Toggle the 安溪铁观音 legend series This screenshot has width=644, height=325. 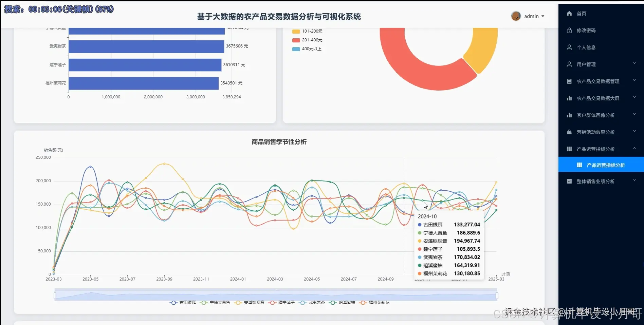pos(249,303)
